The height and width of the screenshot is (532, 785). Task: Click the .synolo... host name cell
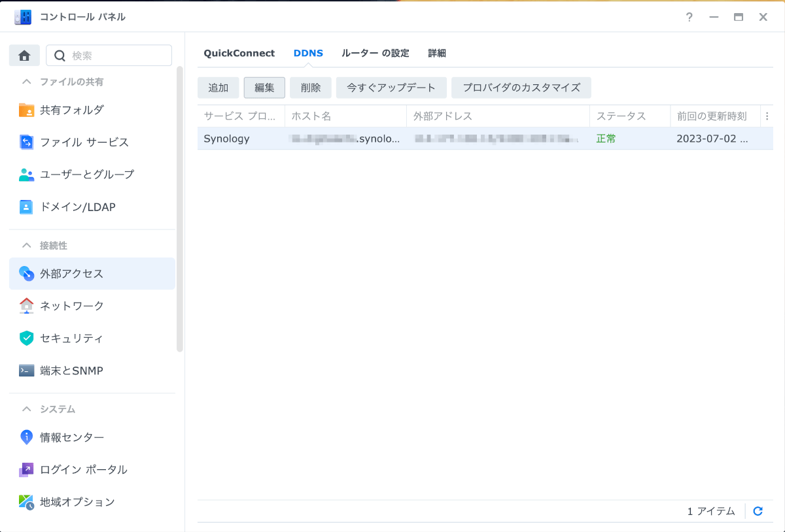coord(345,139)
